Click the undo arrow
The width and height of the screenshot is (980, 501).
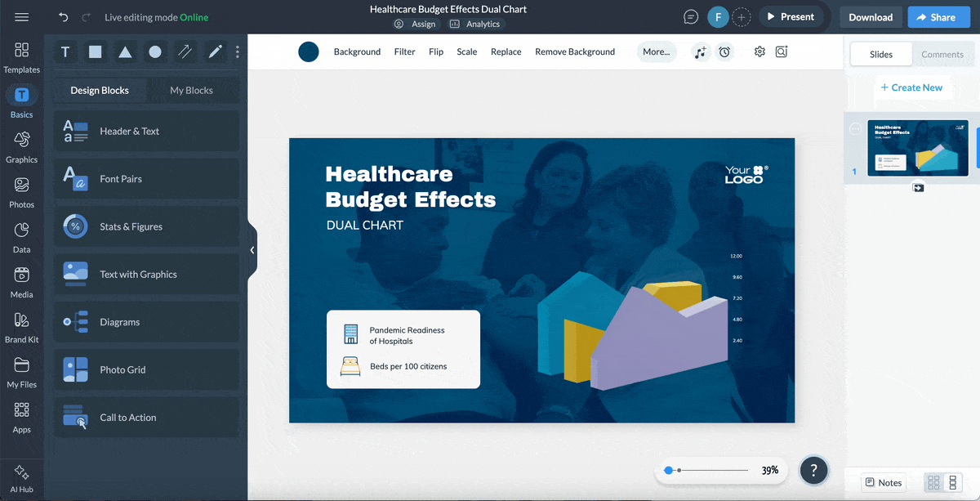[x=63, y=16]
